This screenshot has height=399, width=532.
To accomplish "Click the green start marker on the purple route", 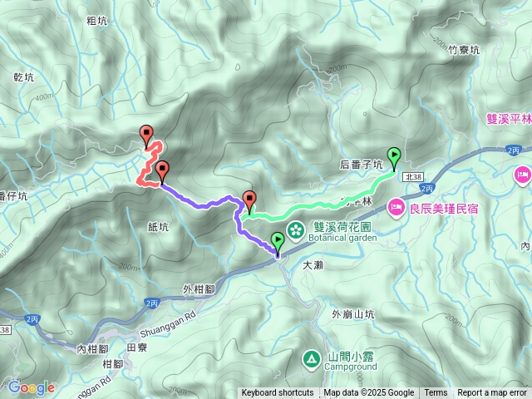I will point(278,244).
